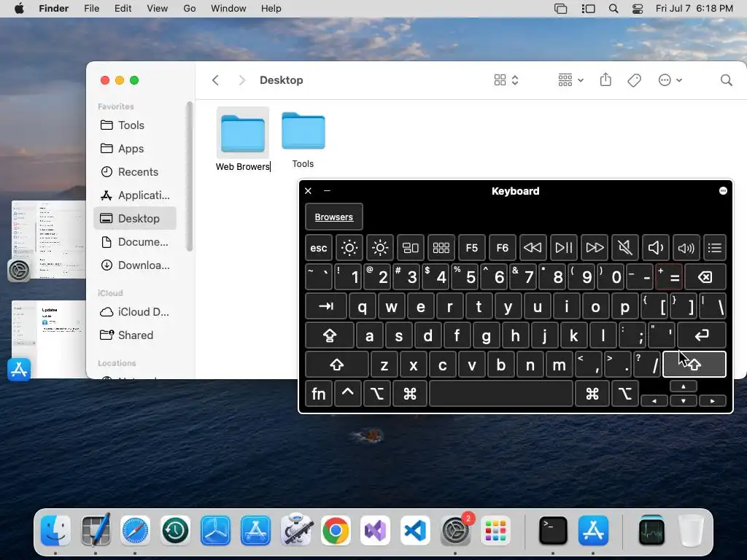Open the More actions ellipsis dropdown
The height and width of the screenshot is (560, 747).
[670, 80]
